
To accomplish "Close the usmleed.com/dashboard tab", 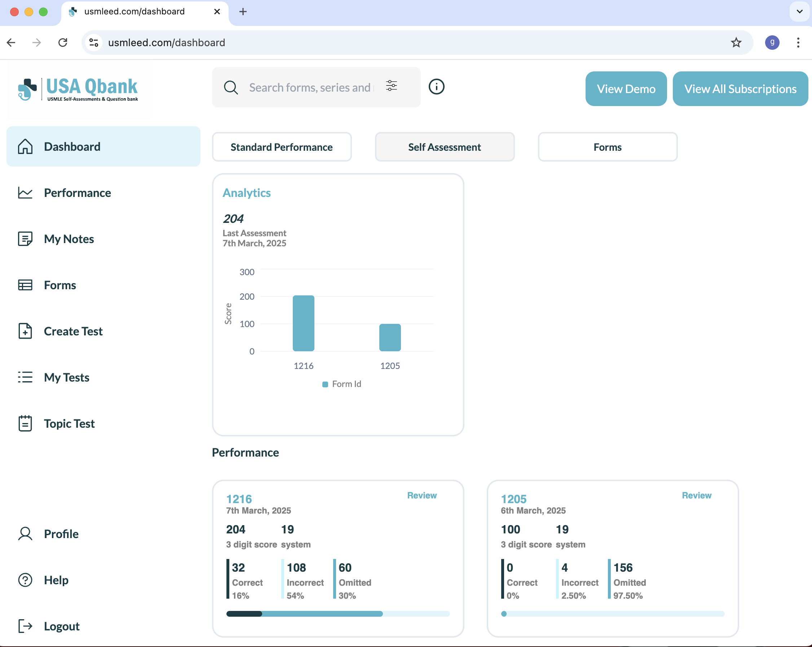I will pos(217,12).
